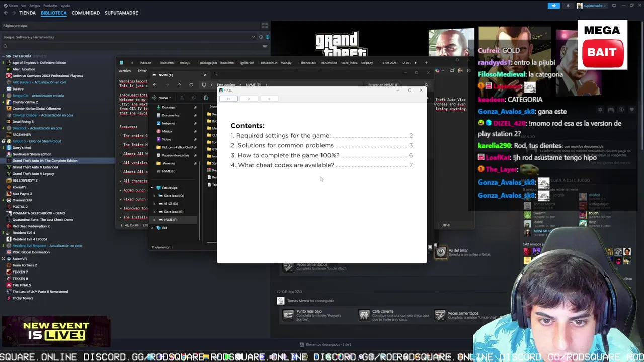644x362 pixels.
Task: Click 'Buscar en NVME (F:)' search box
Action: [397, 85]
